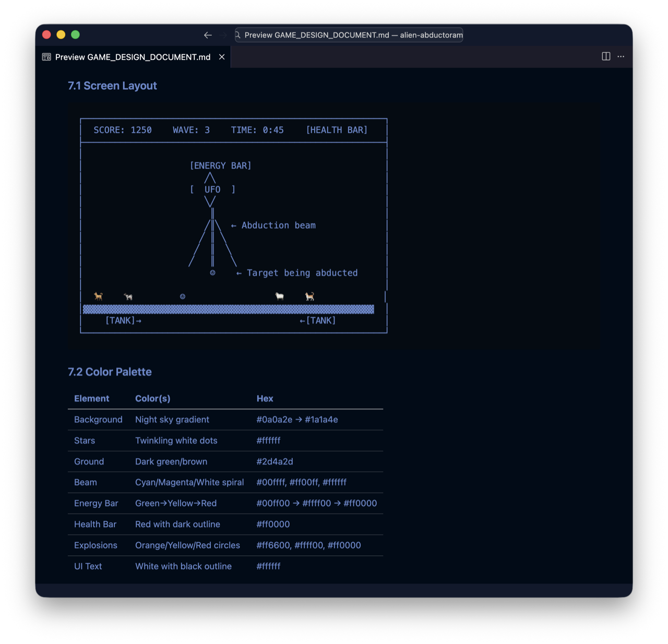Click the forward navigation arrow
The height and width of the screenshot is (644, 668).
tap(222, 35)
